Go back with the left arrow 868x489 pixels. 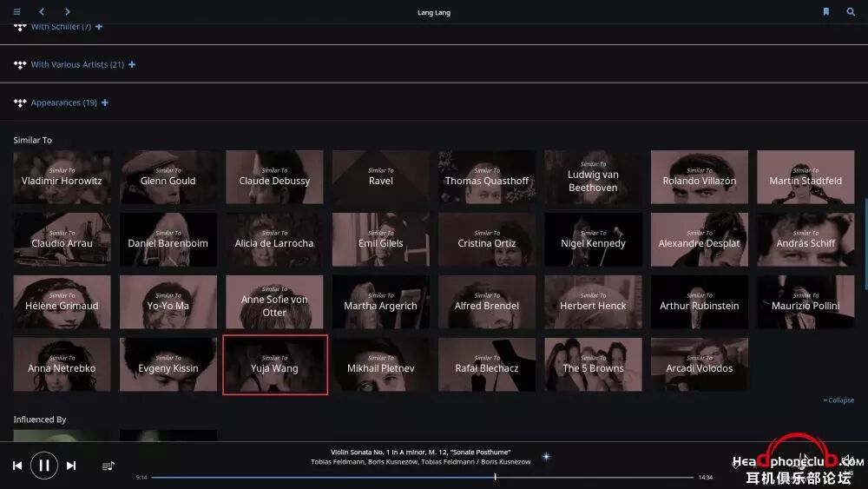[42, 11]
